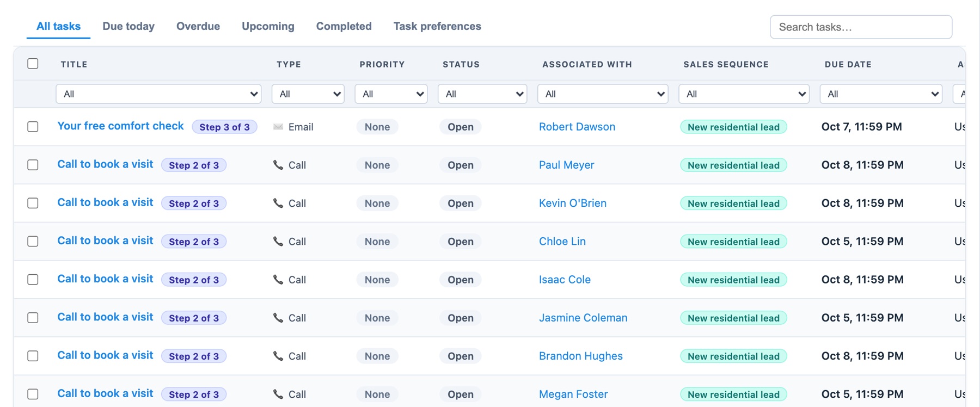Image resolution: width=980 pixels, height=407 pixels.
Task: Expand the Associated With filter dropdown
Action: coord(603,94)
